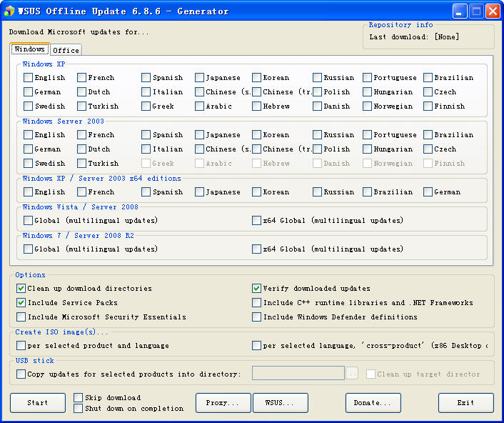Enable Windows 7 x64 Global updates

point(256,249)
